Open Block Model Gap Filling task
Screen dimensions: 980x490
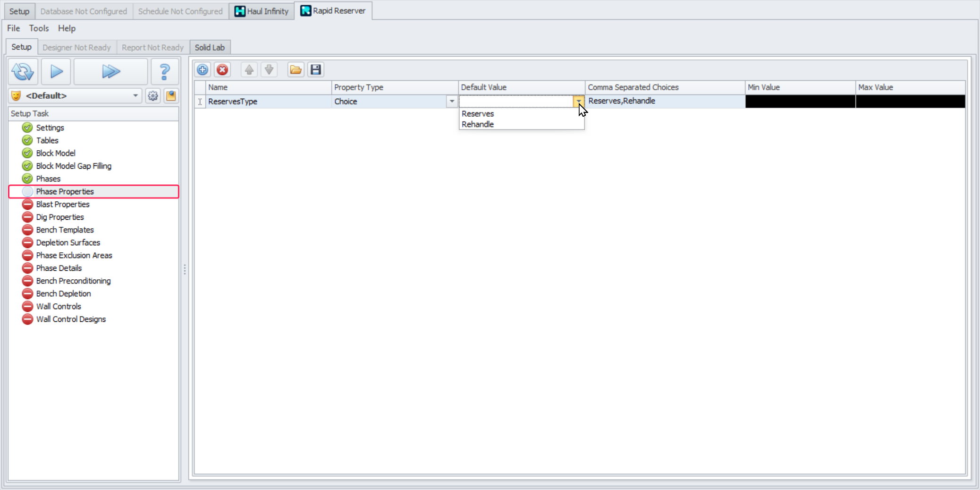[74, 166]
